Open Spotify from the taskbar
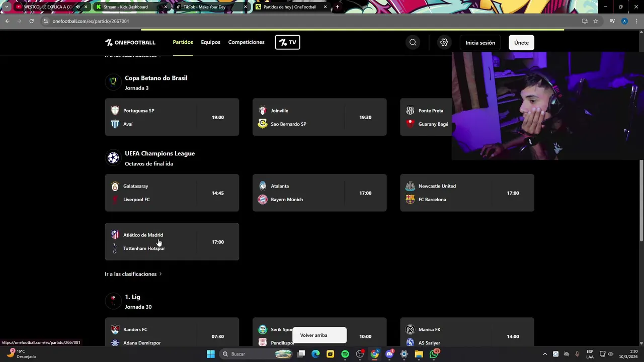Viewport: 644px width, 362px height. [x=345, y=354]
